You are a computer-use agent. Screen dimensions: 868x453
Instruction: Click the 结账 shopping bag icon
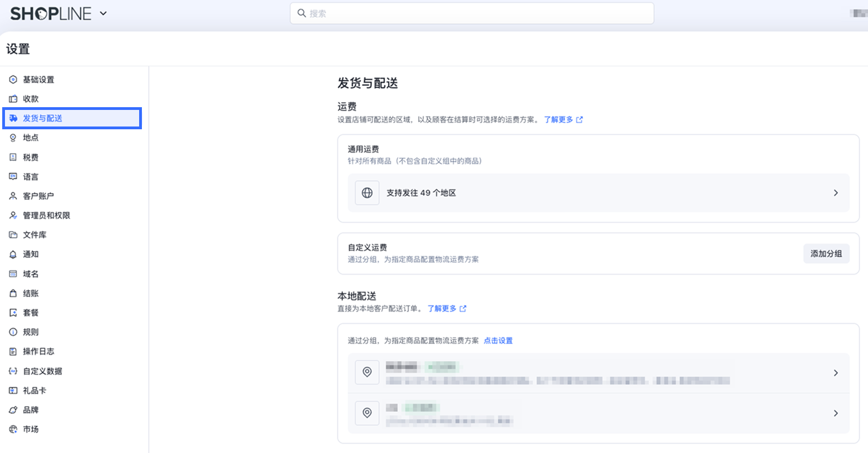point(13,293)
